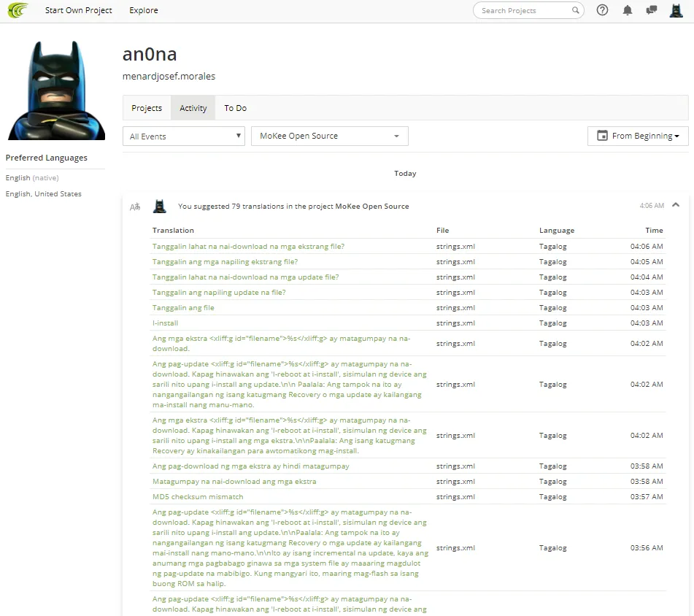The width and height of the screenshot is (694, 616).
Task: Click the Translation column header
Action: (173, 231)
